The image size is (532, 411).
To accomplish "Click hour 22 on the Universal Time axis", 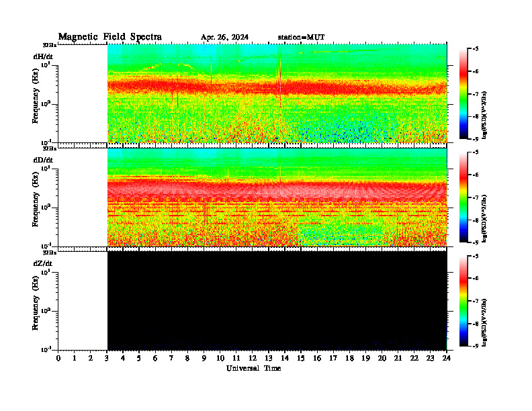I will coord(414,358).
